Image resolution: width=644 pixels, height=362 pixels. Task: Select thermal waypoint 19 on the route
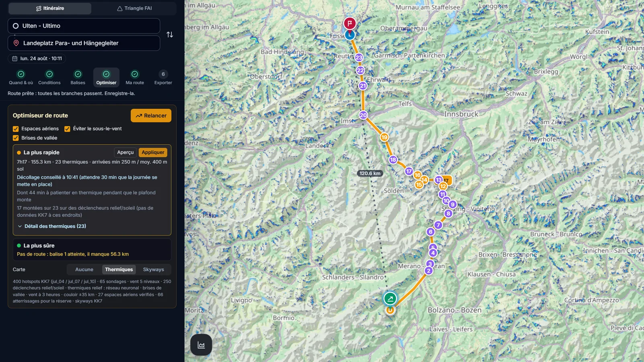tap(384, 137)
